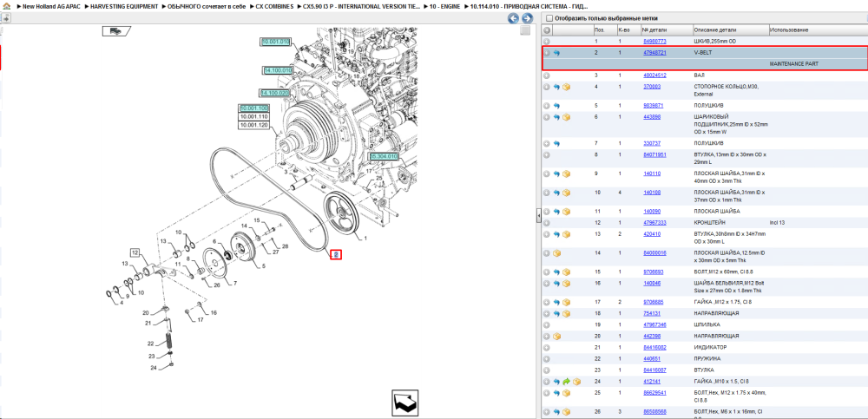Sort by 'Описание детали' column header
This screenshot has width=868, height=419.
tap(714, 29)
